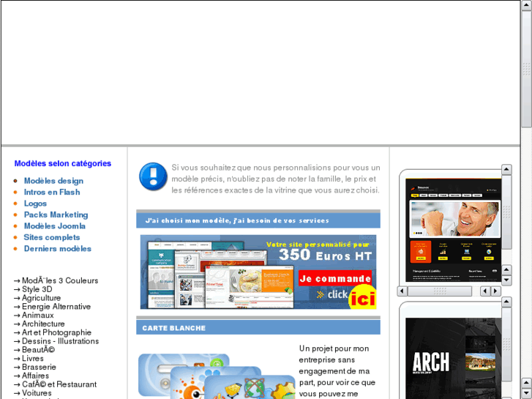Select the Modèles Joomla link
This screenshot has width=532, height=399.
pyautogui.click(x=55, y=226)
